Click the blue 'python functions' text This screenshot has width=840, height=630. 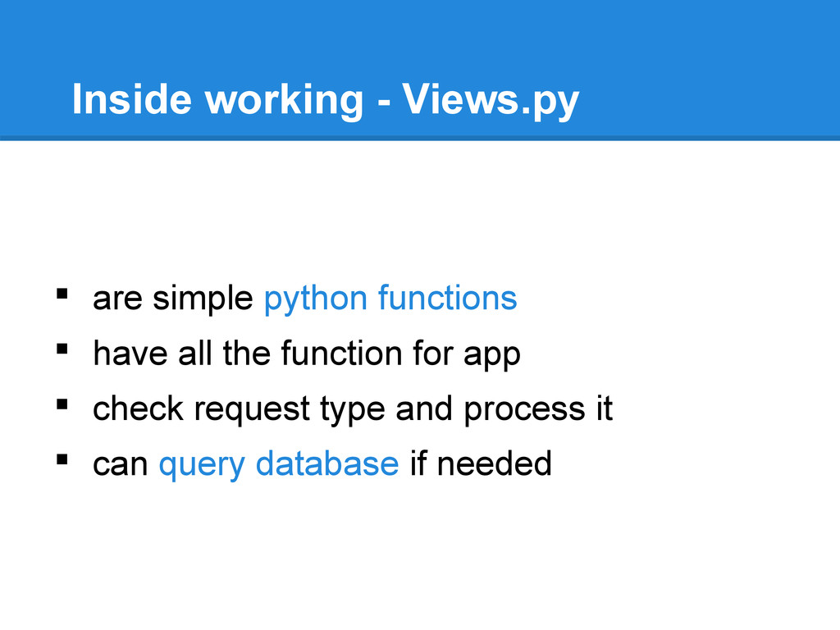coord(390,299)
